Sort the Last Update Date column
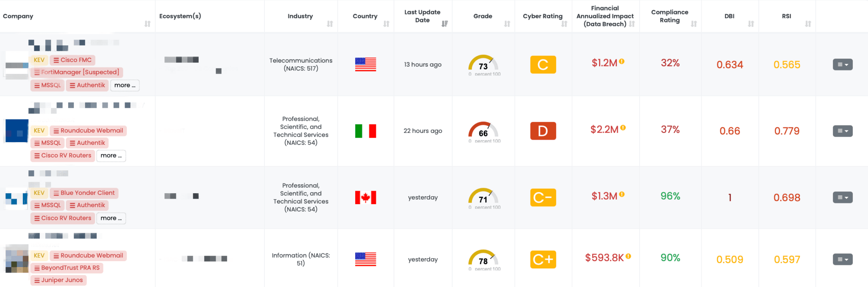Screen dimensions: 868x287 point(445,24)
